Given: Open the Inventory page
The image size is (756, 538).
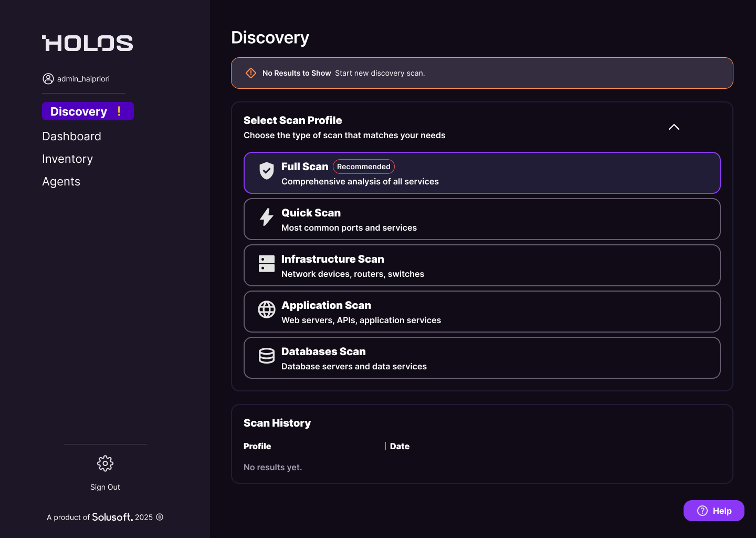Looking at the screenshot, I should coord(67,159).
